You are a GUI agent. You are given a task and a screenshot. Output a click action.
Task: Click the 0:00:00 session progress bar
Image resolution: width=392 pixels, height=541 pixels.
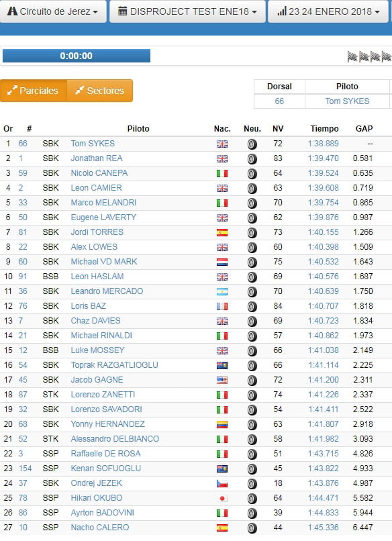[x=77, y=56]
